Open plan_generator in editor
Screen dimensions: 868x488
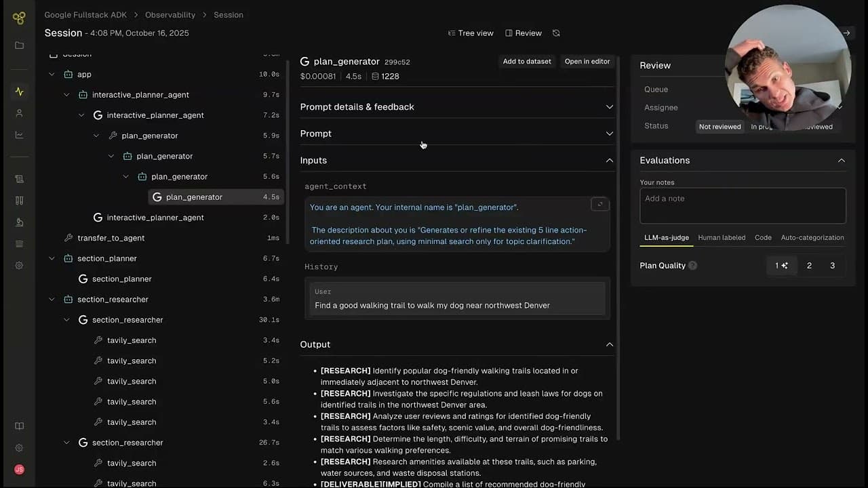(587, 61)
